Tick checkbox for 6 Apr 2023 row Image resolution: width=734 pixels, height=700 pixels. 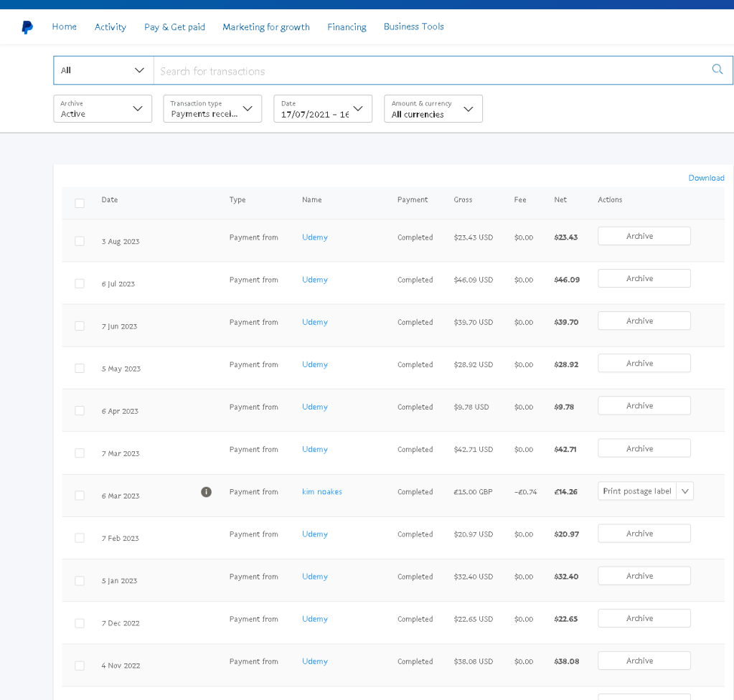click(80, 410)
